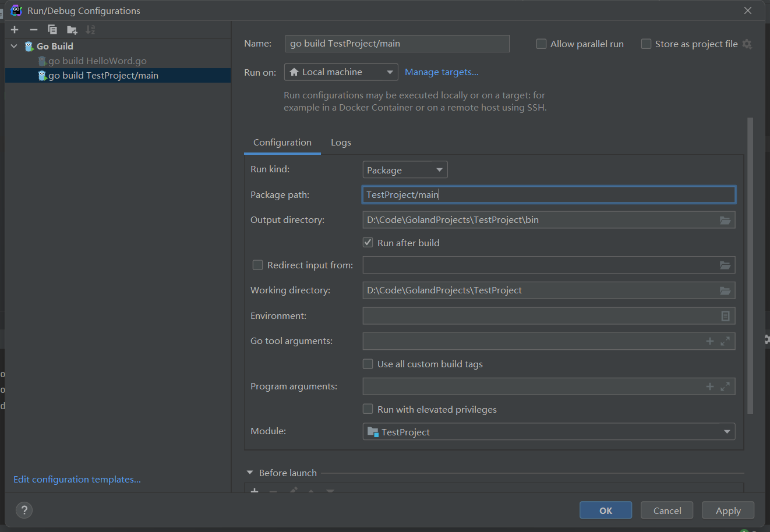Expand the Go tool arguments field
Image resolution: width=770 pixels, height=532 pixels.
pos(725,341)
